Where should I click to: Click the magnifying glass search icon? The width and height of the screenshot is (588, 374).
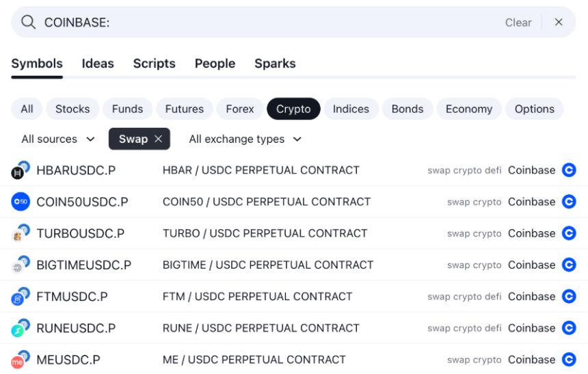pyautogui.click(x=28, y=23)
